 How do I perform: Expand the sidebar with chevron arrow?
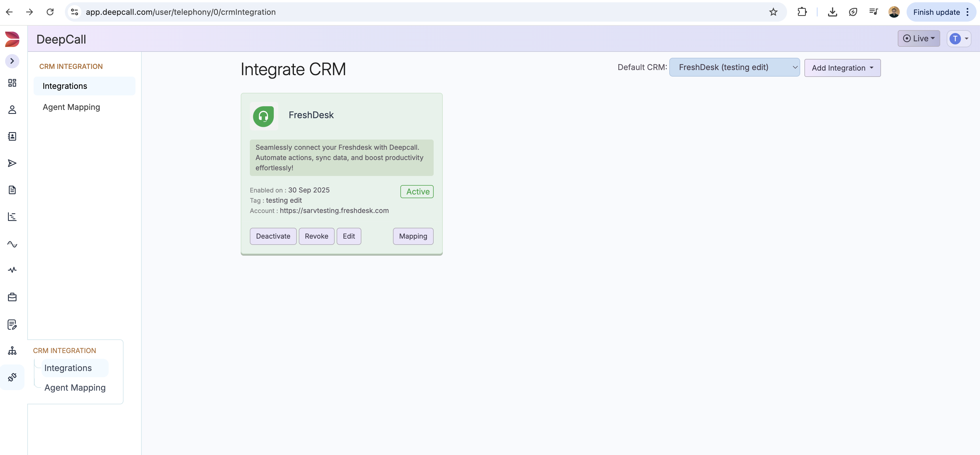12,61
